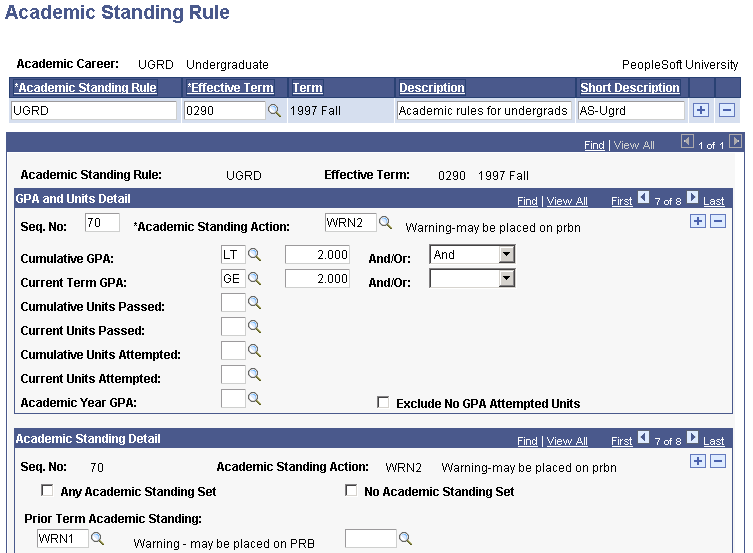
Task: Enable Exclude No GPA Attempted Units
Action: click(x=383, y=402)
